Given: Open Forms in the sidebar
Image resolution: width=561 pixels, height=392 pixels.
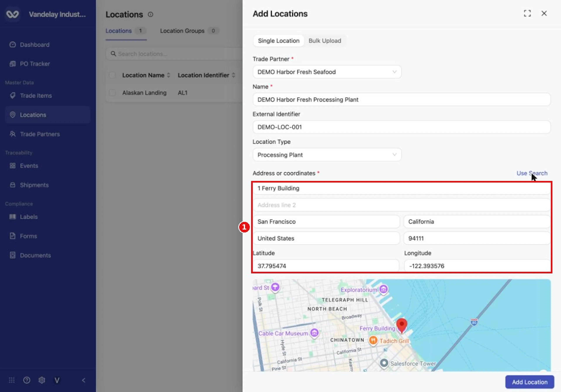Looking at the screenshot, I should (28, 236).
